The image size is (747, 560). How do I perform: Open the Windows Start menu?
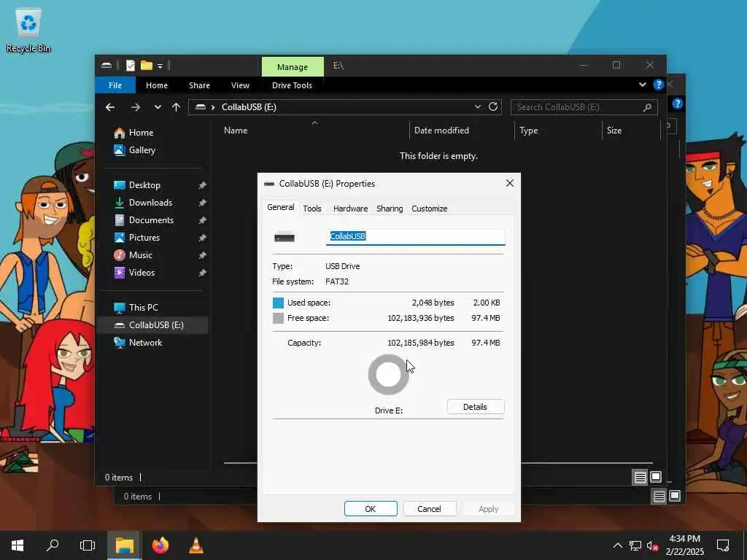click(x=18, y=545)
